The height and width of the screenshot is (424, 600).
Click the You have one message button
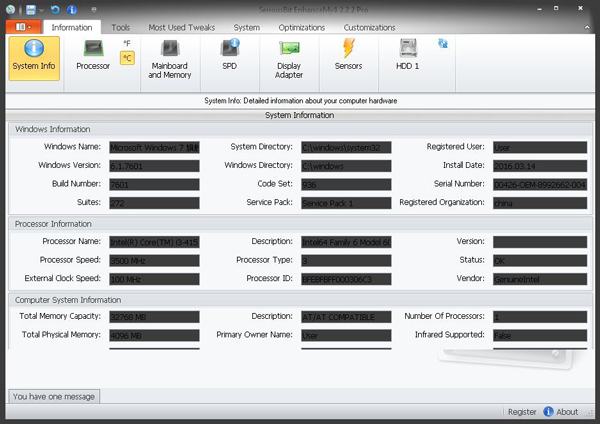tap(54, 396)
